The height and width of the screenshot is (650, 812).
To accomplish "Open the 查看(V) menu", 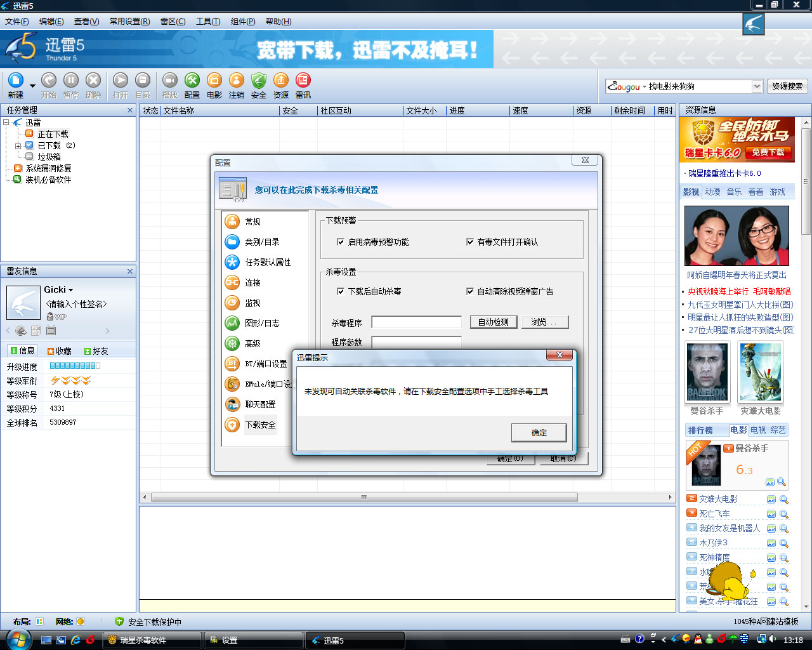I will [87, 21].
